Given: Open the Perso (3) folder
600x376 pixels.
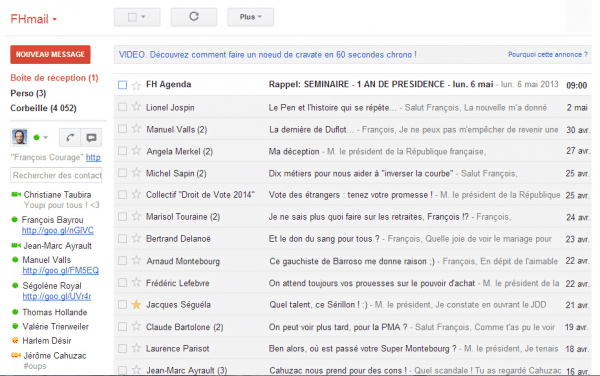Looking at the screenshot, I should coord(28,93).
